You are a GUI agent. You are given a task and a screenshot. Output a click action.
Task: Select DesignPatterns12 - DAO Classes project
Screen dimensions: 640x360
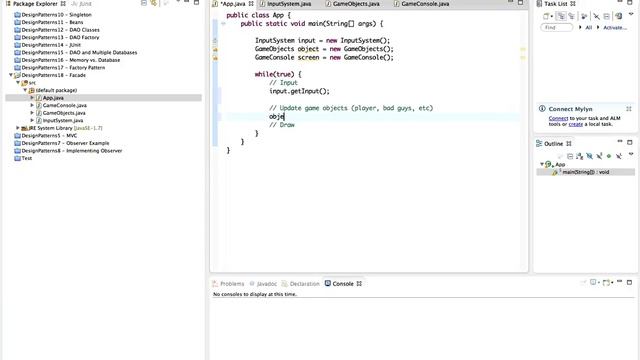click(x=60, y=30)
